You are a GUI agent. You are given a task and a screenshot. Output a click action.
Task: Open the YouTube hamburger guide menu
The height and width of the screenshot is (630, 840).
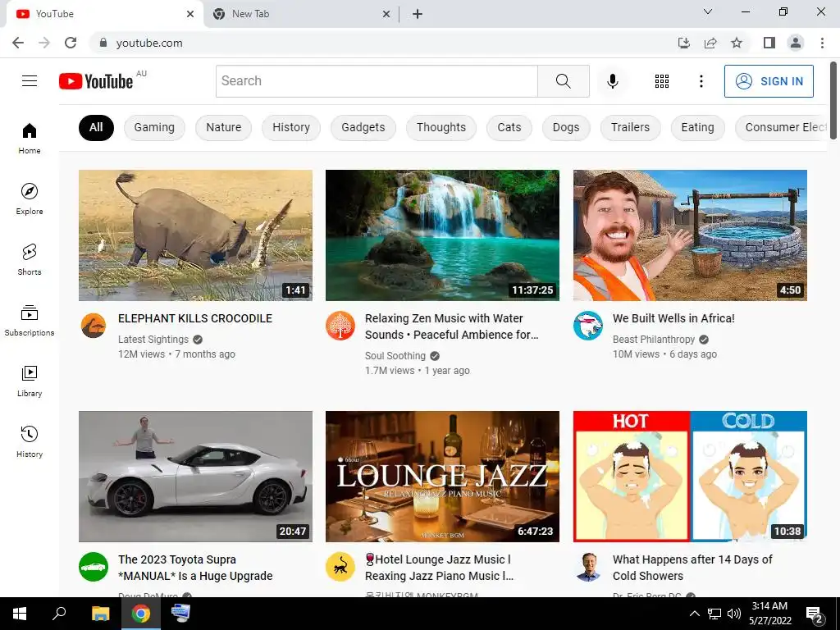(30, 81)
